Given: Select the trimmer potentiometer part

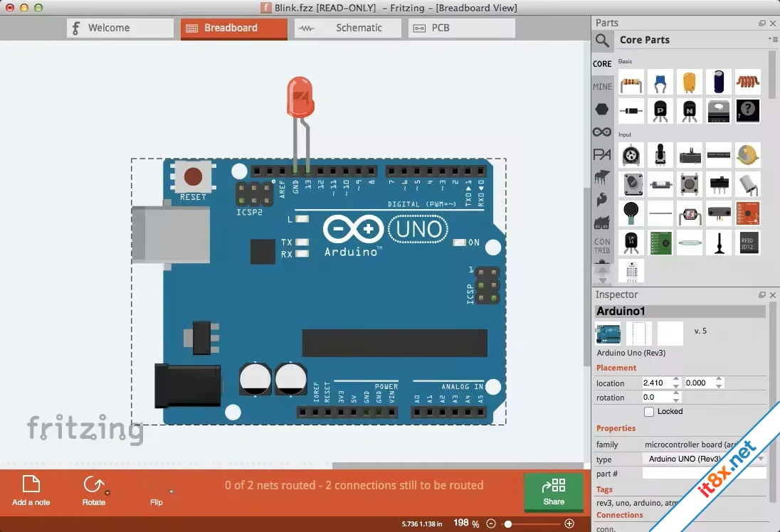Looking at the screenshot, I should point(631,155).
